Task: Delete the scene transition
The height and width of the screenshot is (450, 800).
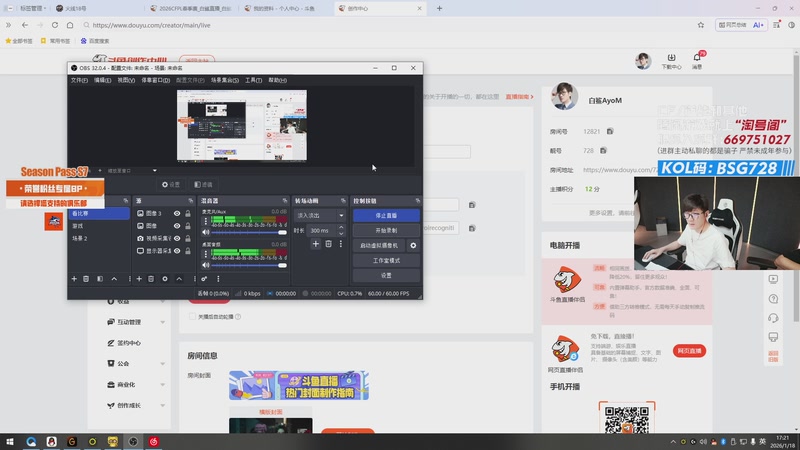Action: click(329, 244)
